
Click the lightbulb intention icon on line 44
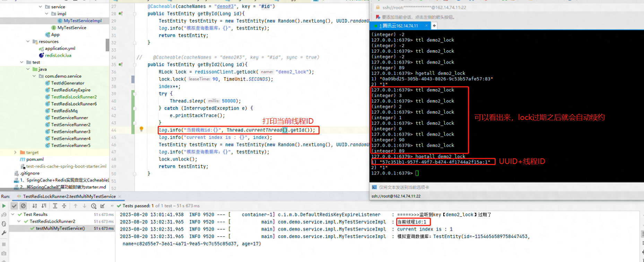141,129
